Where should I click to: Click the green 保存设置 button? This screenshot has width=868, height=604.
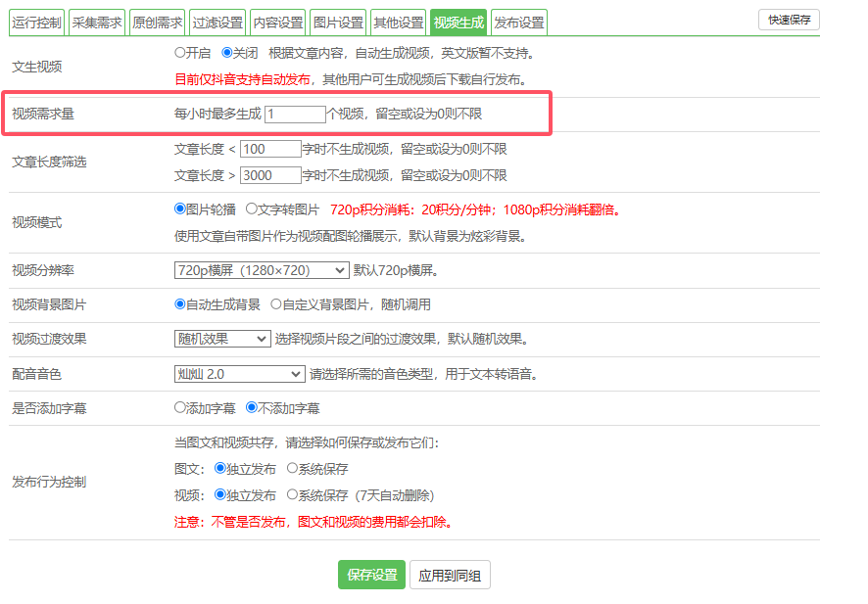click(x=371, y=576)
